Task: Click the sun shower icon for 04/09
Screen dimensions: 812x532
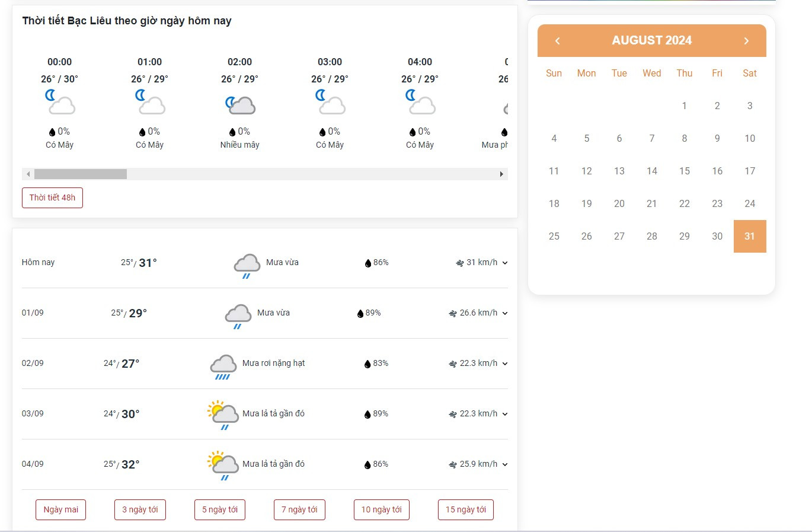Action: [222, 466]
